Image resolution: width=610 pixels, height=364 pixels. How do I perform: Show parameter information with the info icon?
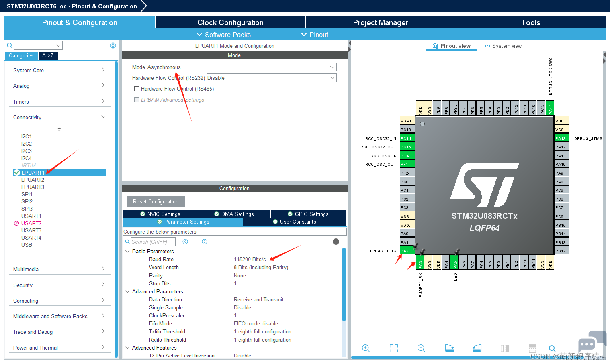tap(336, 242)
